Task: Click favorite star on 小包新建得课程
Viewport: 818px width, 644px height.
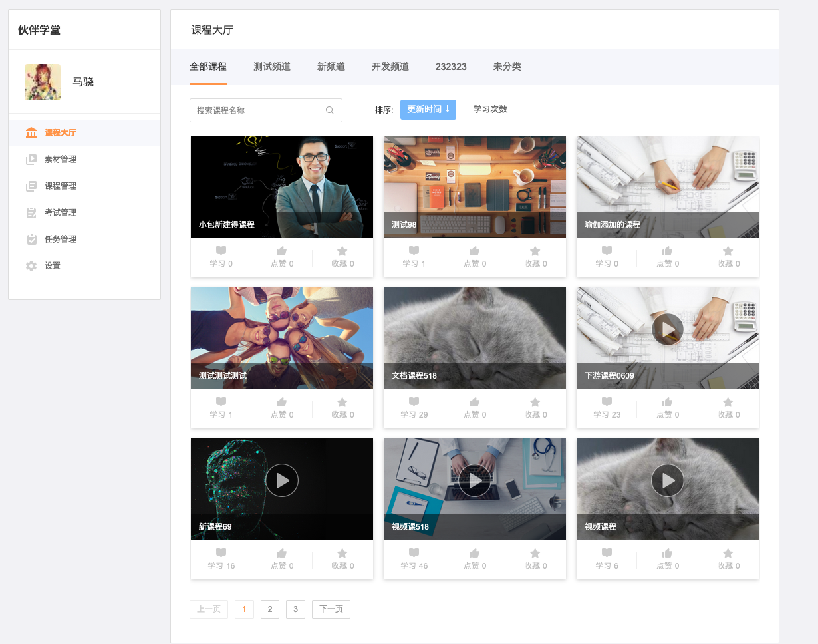Action: [x=342, y=251]
